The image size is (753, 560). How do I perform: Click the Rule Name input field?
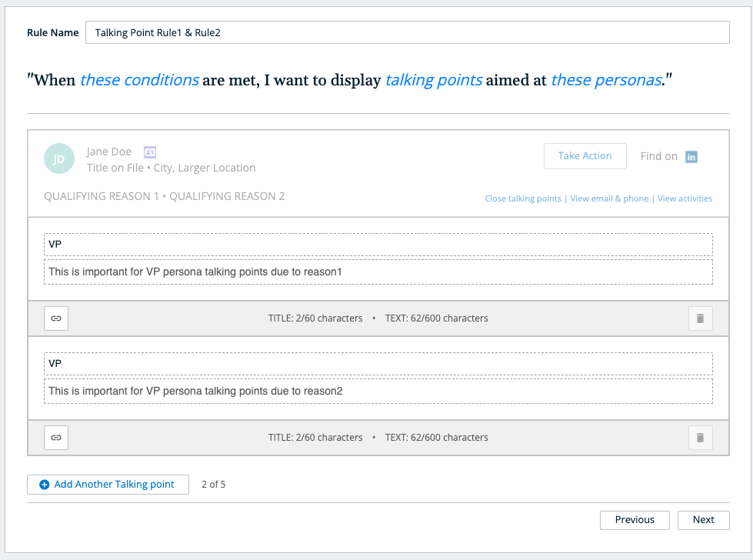407,32
